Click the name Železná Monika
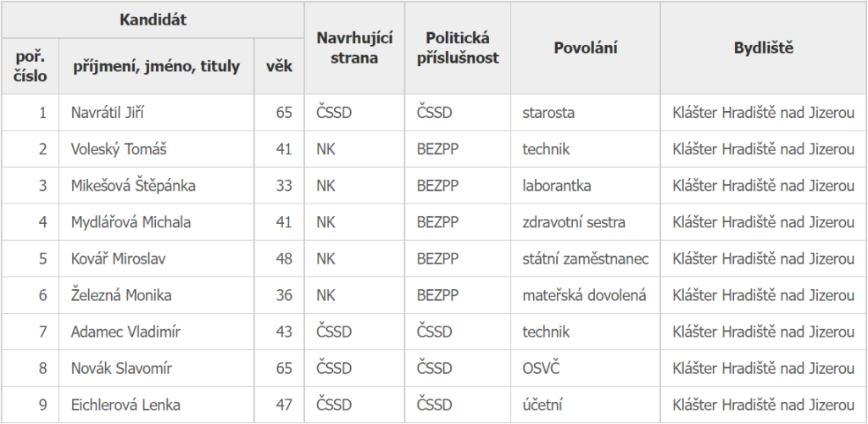 (x=121, y=295)
